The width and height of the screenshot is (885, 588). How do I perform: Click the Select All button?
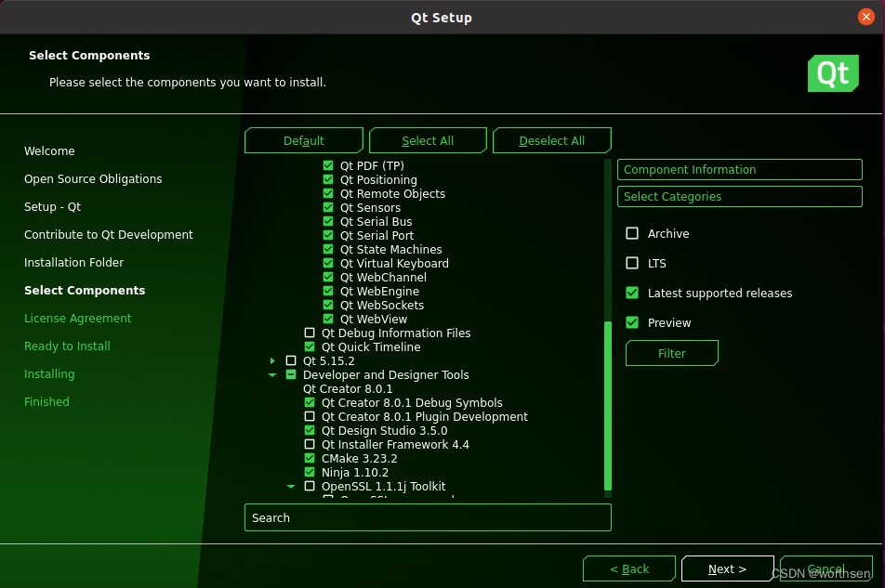tap(428, 140)
